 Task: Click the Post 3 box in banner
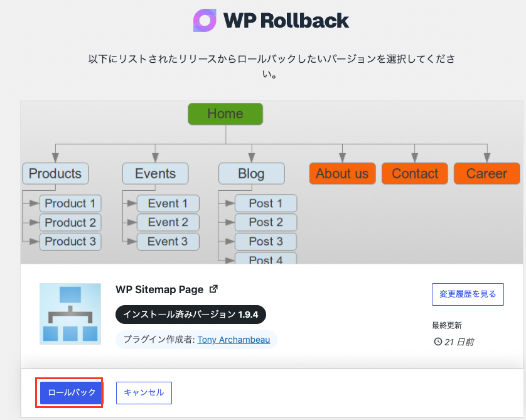pyautogui.click(x=266, y=242)
